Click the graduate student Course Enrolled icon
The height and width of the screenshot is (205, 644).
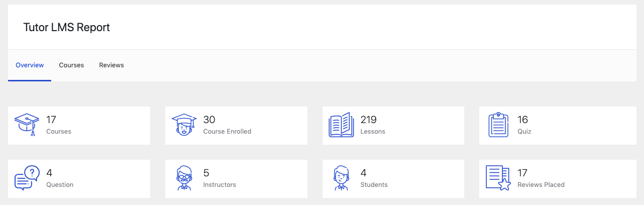(184, 125)
